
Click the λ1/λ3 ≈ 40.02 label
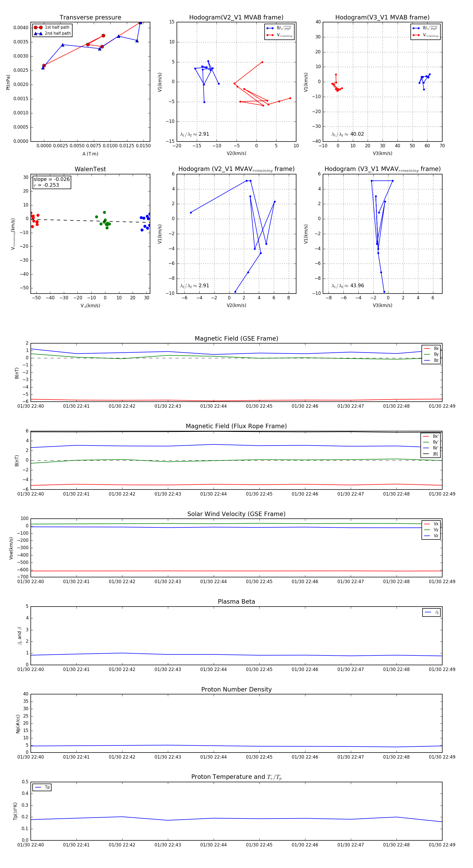[348, 134]
